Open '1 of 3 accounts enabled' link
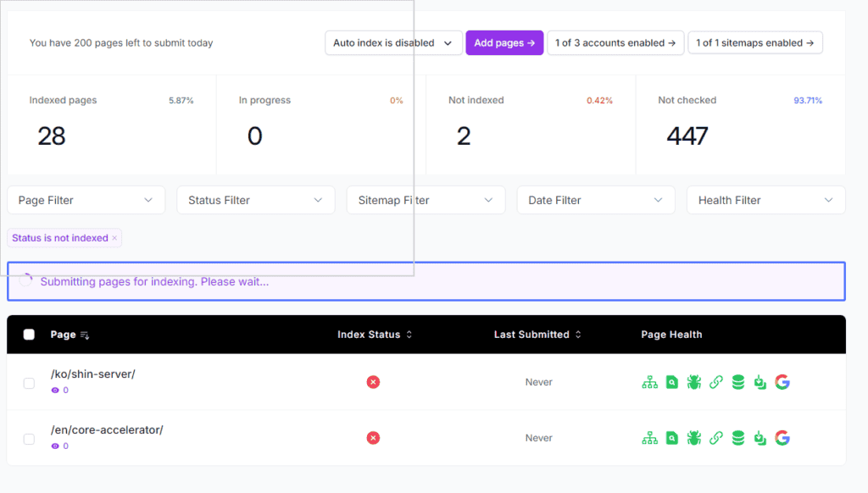The image size is (868, 493). coord(615,42)
